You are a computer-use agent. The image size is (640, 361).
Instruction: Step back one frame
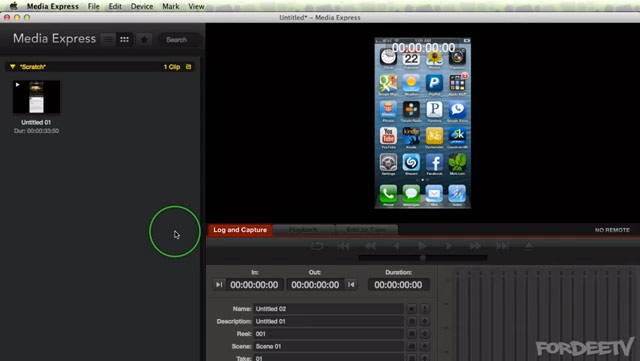pyautogui.click(x=396, y=246)
